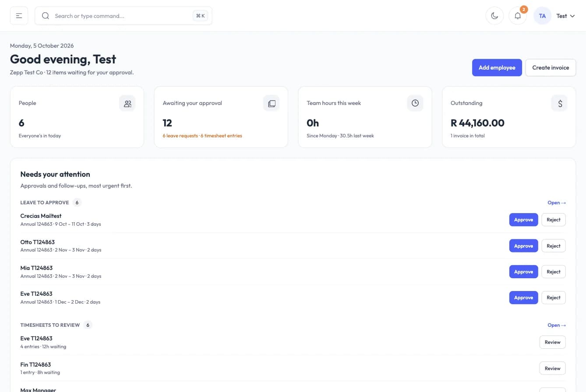Viewport: 586px width, 392px height.
Task: Approve Eve T124863 leave request
Action: [523, 297]
